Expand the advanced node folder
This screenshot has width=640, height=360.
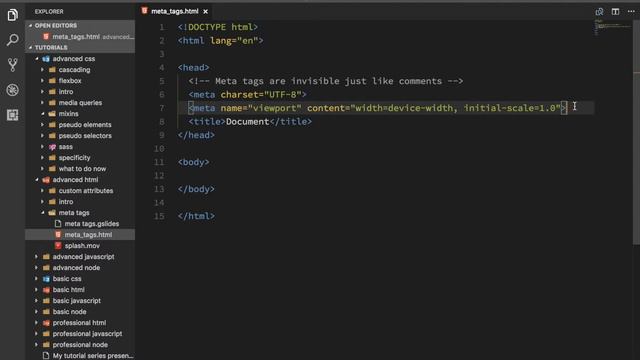[37, 268]
